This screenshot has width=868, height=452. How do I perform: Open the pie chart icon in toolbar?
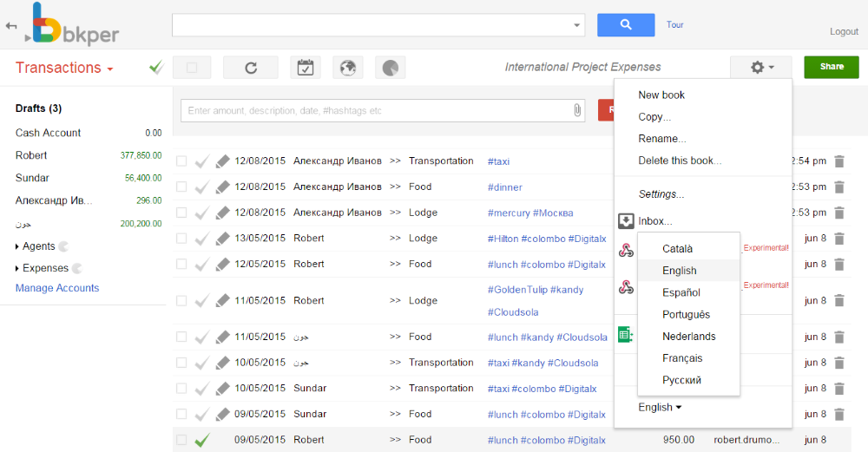coord(391,68)
